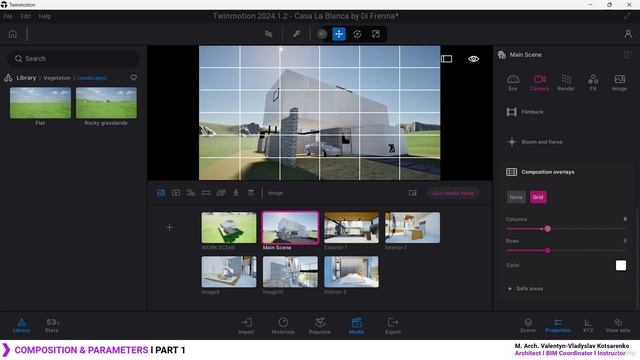Open the grid Color swatch
Viewport: 640px width, 360px height.
click(620, 265)
